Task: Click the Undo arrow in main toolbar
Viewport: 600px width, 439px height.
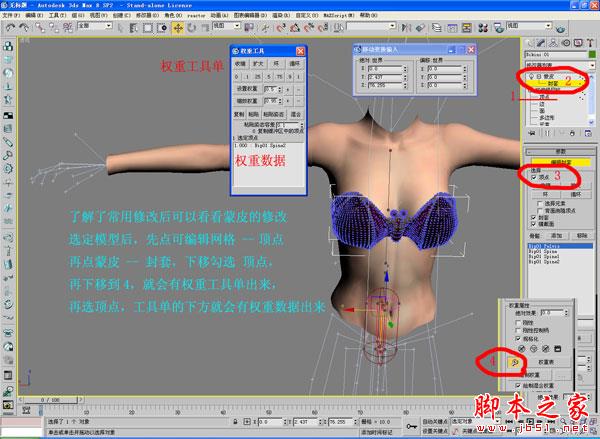Action: pyautogui.click(x=10, y=27)
